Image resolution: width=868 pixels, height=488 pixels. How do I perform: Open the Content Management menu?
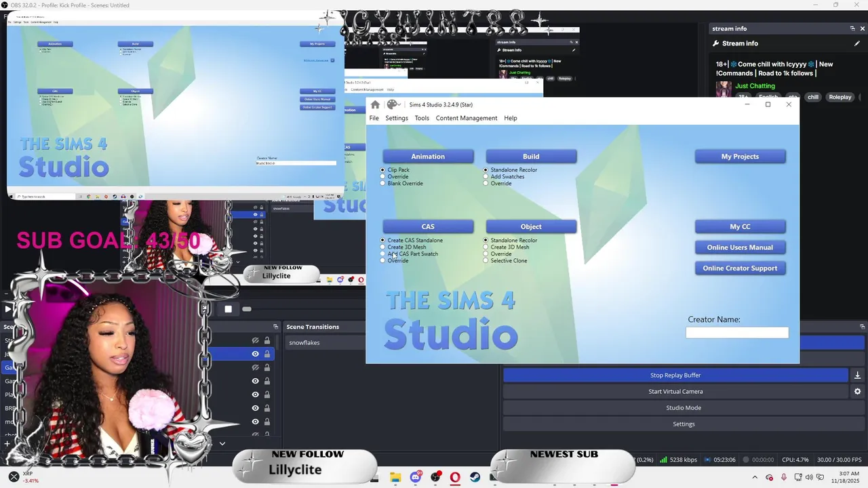467,118
